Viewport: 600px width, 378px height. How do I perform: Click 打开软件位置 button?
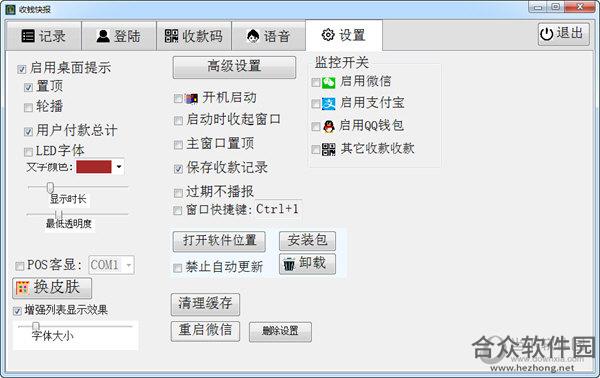click(x=219, y=241)
